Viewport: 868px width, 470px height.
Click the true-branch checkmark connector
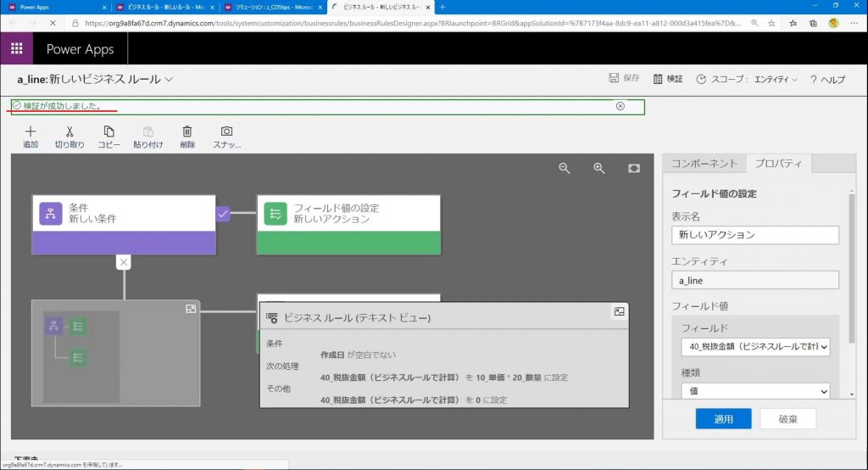coord(223,214)
